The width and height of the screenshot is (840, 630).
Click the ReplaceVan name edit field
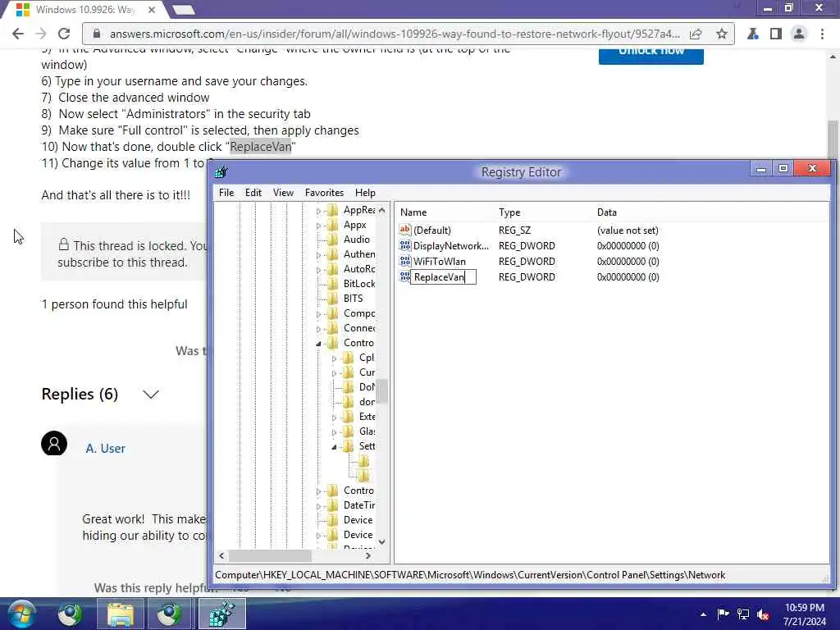(x=443, y=277)
